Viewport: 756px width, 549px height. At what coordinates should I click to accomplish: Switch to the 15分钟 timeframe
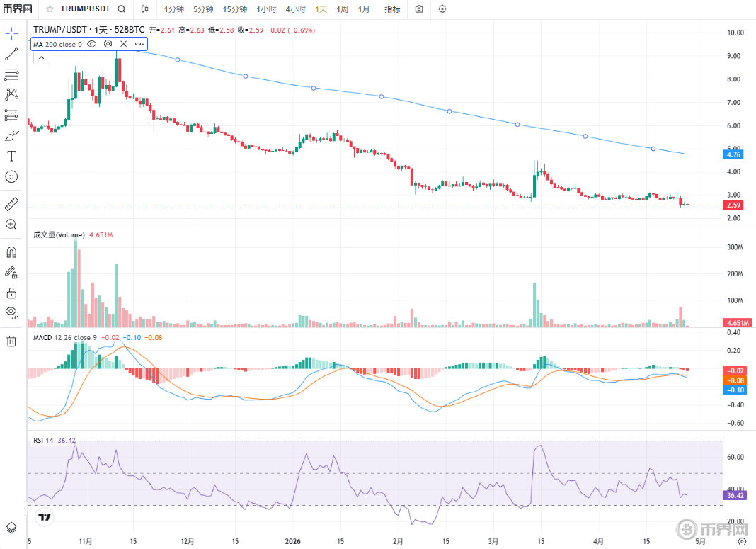coord(235,9)
